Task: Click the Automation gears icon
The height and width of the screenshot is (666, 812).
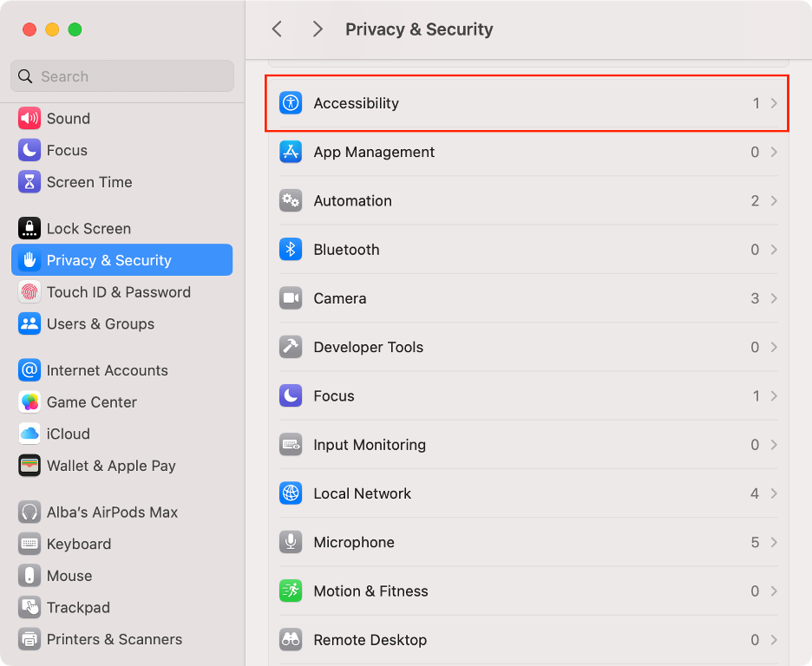Action: point(292,200)
